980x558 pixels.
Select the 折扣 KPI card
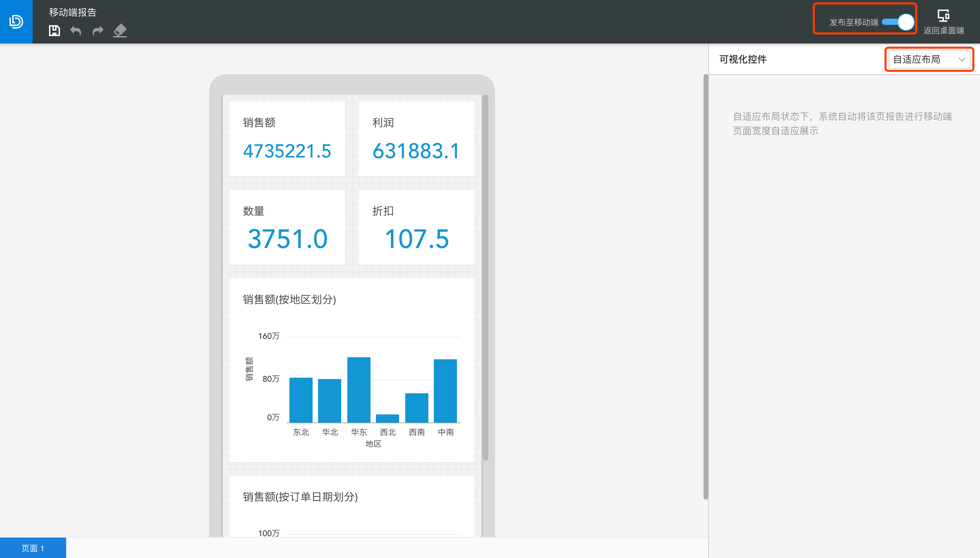coord(416,227)
